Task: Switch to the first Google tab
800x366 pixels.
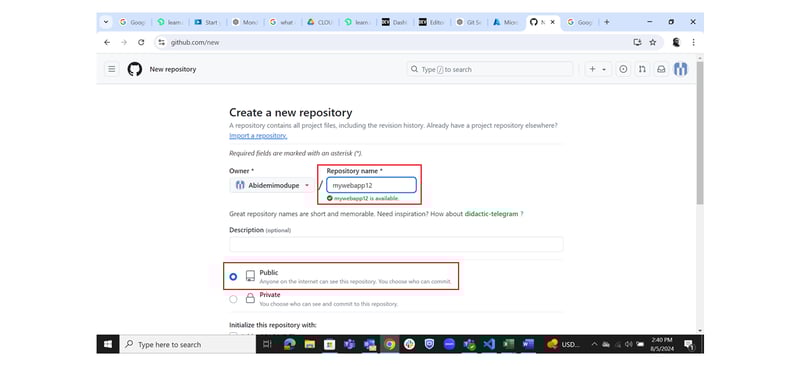Action: pos(132,22)
